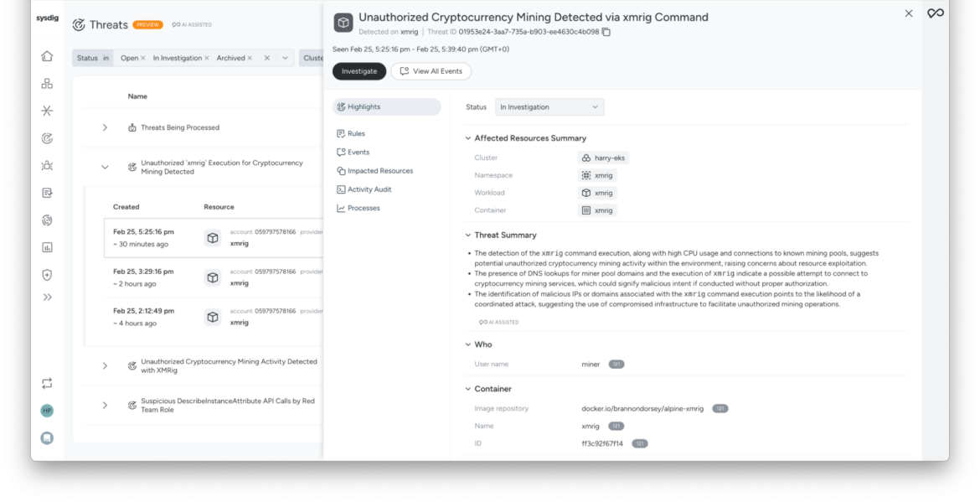980x502 pixels.
Task: Clear all Status filter values
Action: (x=267, y=58)
